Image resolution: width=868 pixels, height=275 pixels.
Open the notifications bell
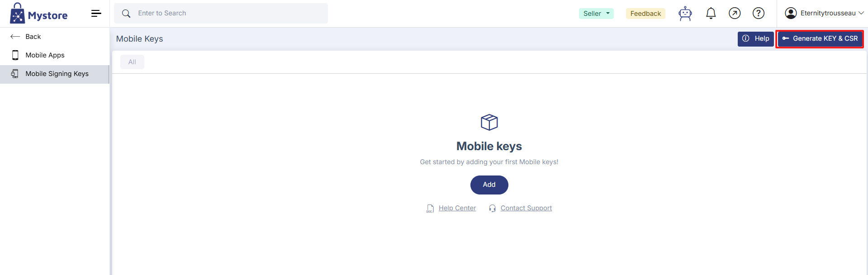(x=711, y=14)
